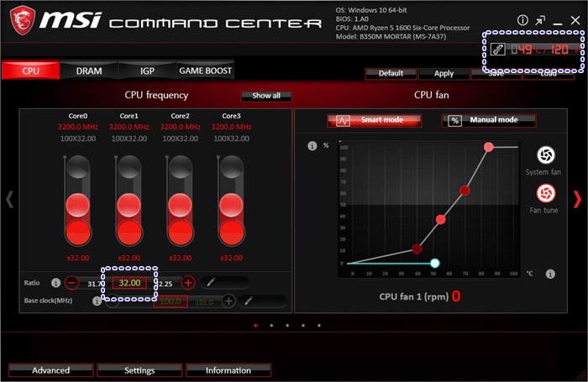
Task: Click the Ratio info icon
Action: [x=56, y=283]
